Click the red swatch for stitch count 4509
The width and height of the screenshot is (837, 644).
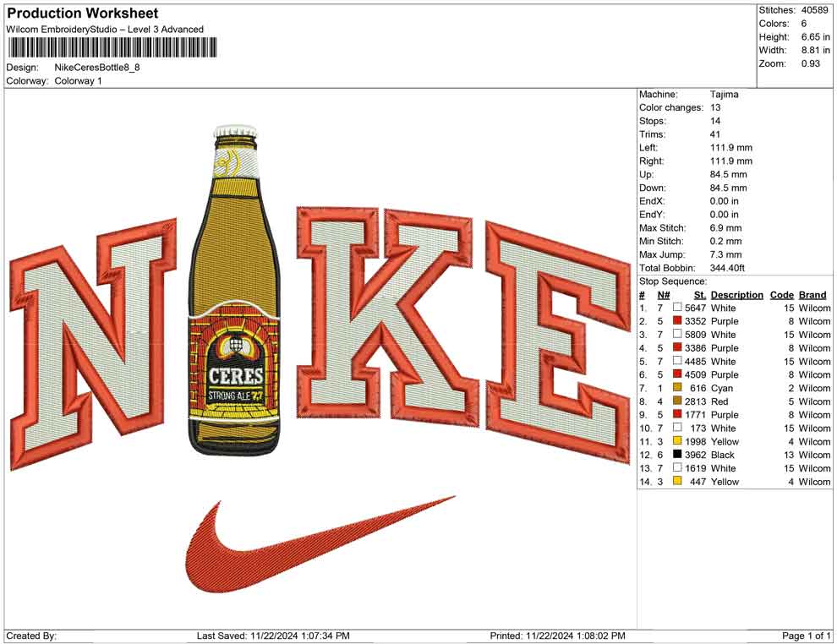[x=677, y=374]
